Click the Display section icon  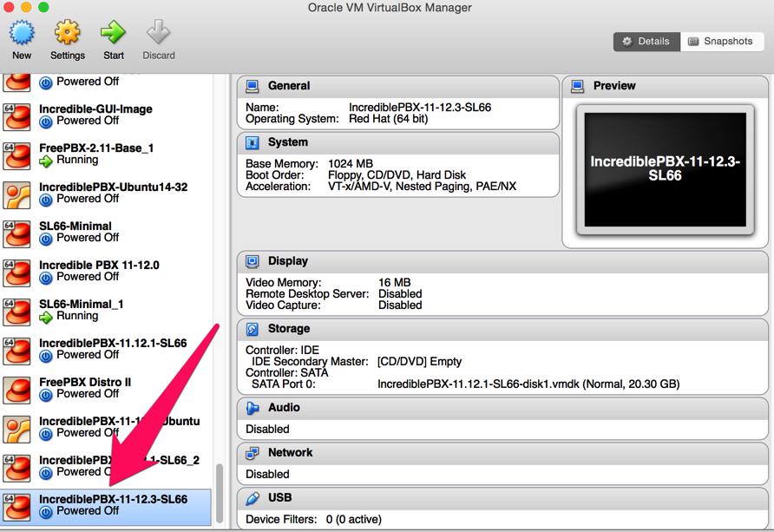point(253,261)
